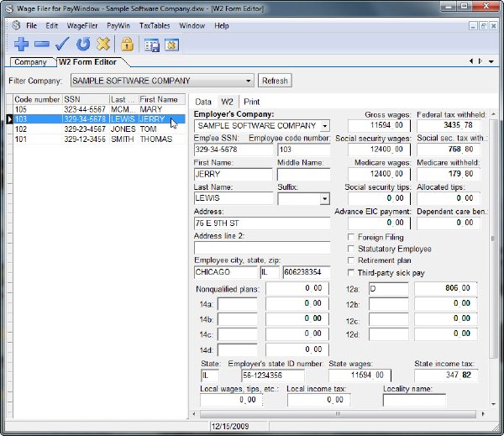Click the Address 76 E 9TH ST field
The height and width of the screenshot is (436, 504).
tap(262, 223)
